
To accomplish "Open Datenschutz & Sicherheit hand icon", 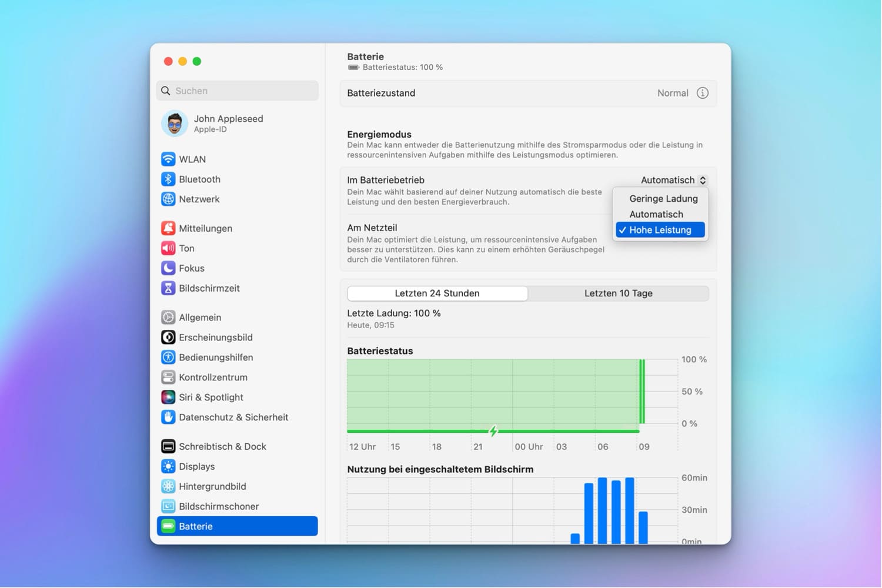I will (168, 417).
